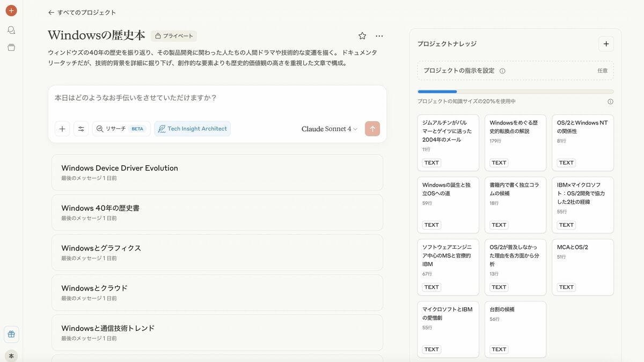Go back to すべてのプロジェクト
Viewport: 644px width, 362px height.
click(82, 12)
